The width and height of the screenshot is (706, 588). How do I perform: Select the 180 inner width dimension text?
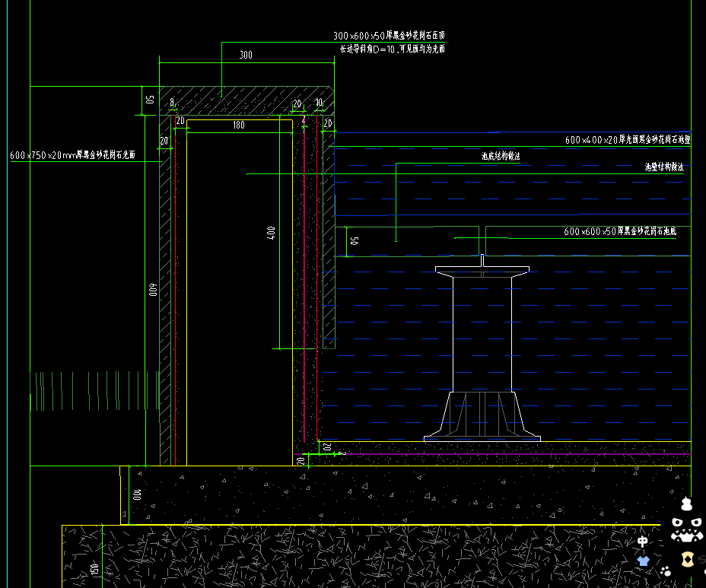239,126
